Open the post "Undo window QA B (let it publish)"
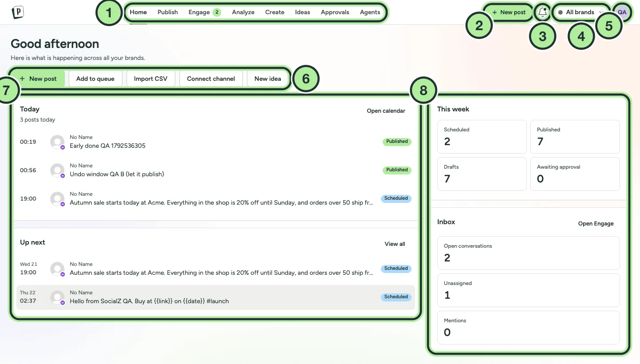Image resolution: width=640 pixels, height=364 pixels. coord(216,170)
